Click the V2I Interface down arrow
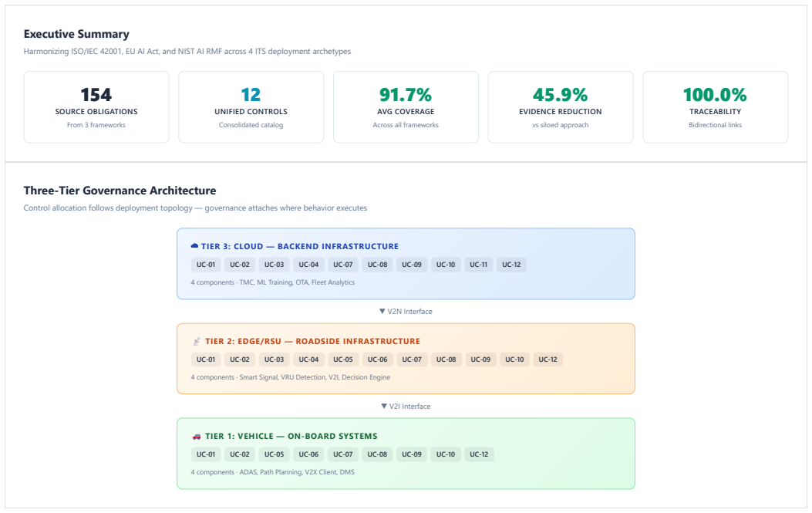 (384, 407)
